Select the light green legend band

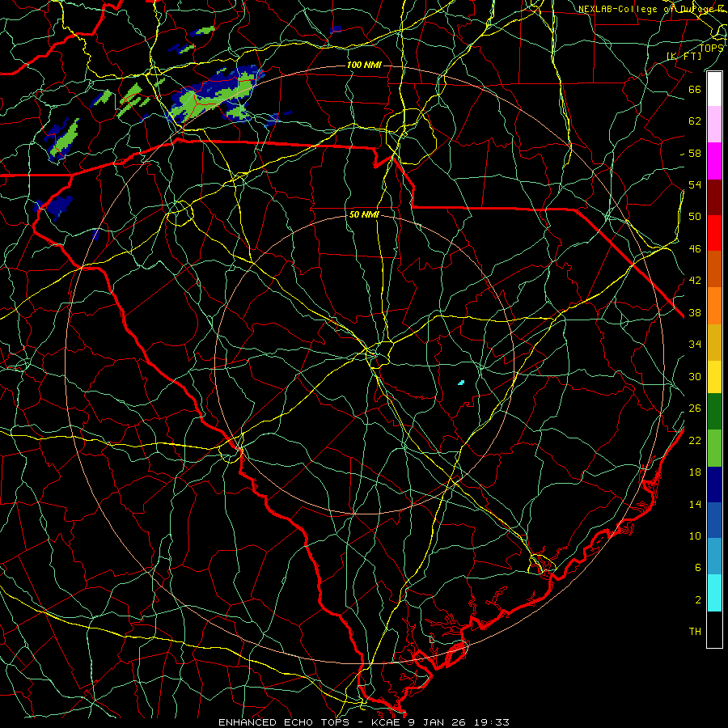(714, 448)
